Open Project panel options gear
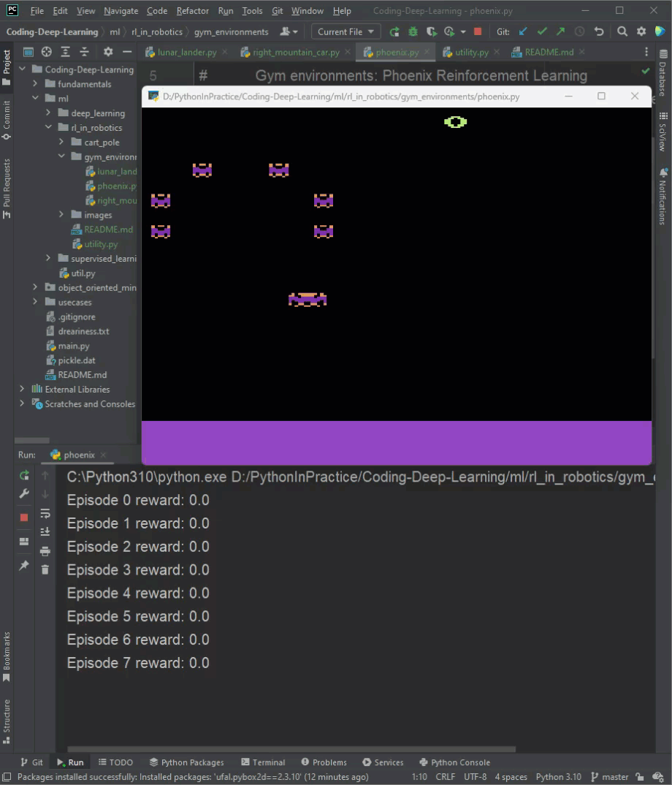The width and height of the screenshot is (672, 785). pos(108,52)
